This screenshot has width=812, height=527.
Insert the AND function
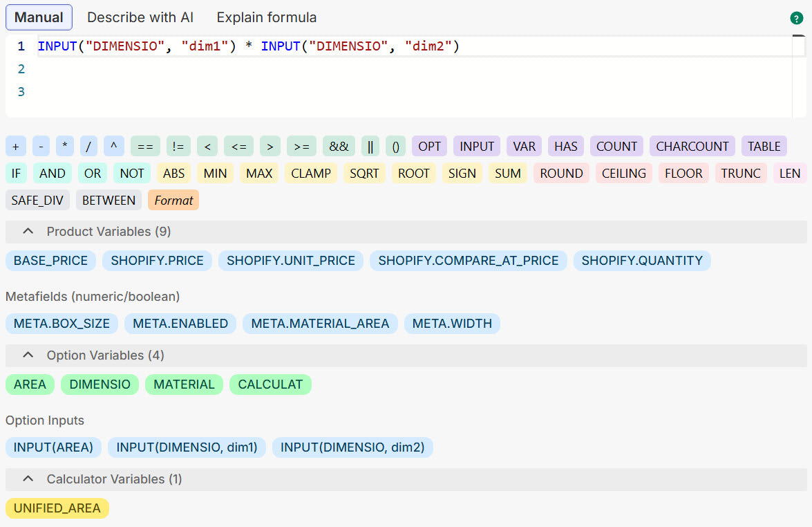click(53, 174)
